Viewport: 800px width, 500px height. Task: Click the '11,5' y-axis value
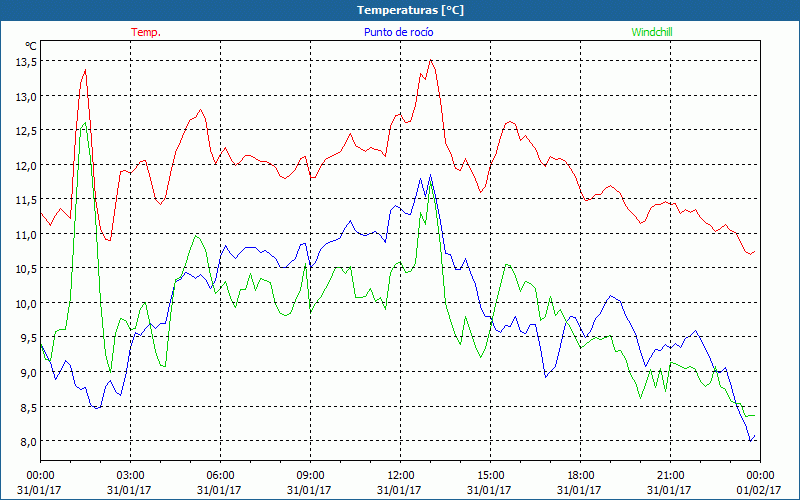pos(26,200)
